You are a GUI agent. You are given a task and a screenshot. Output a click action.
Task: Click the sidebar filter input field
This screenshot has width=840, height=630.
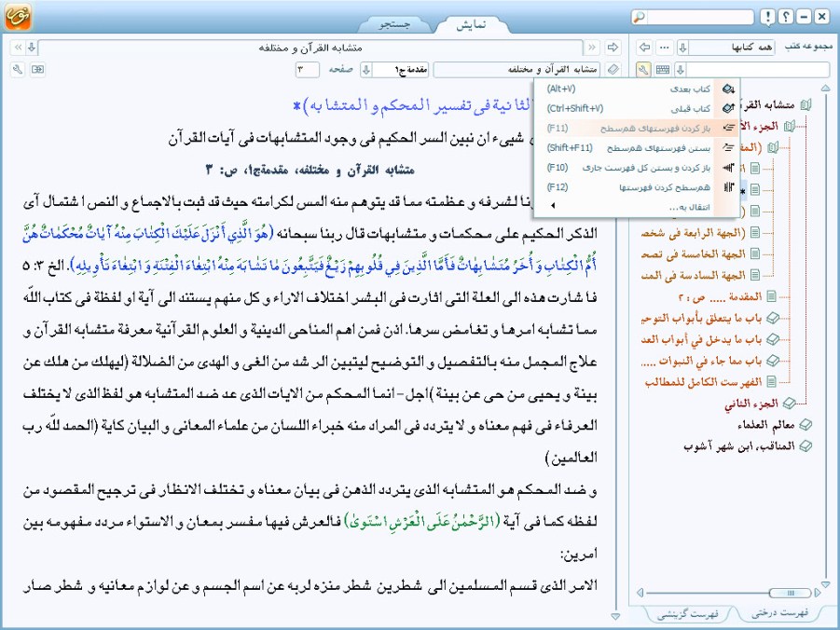coord(758,70)
